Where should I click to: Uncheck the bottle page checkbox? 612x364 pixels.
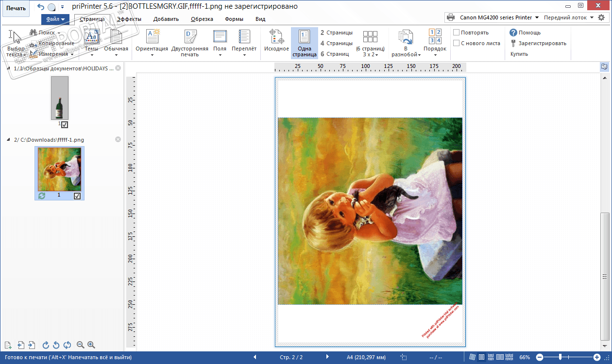65,125
